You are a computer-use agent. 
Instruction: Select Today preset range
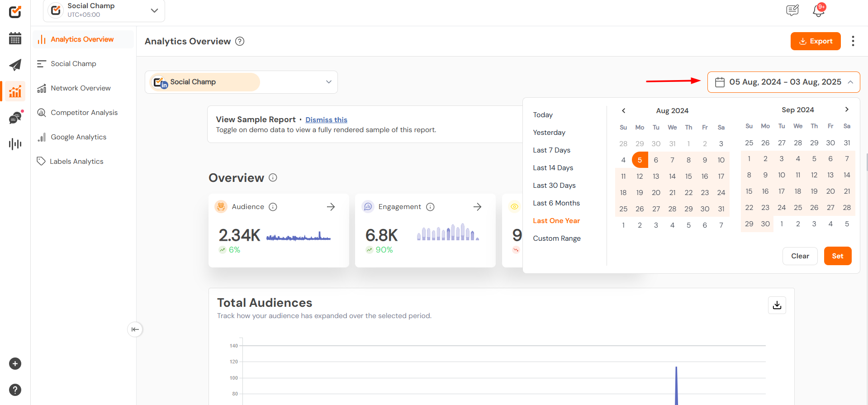(x=543, y=115)
